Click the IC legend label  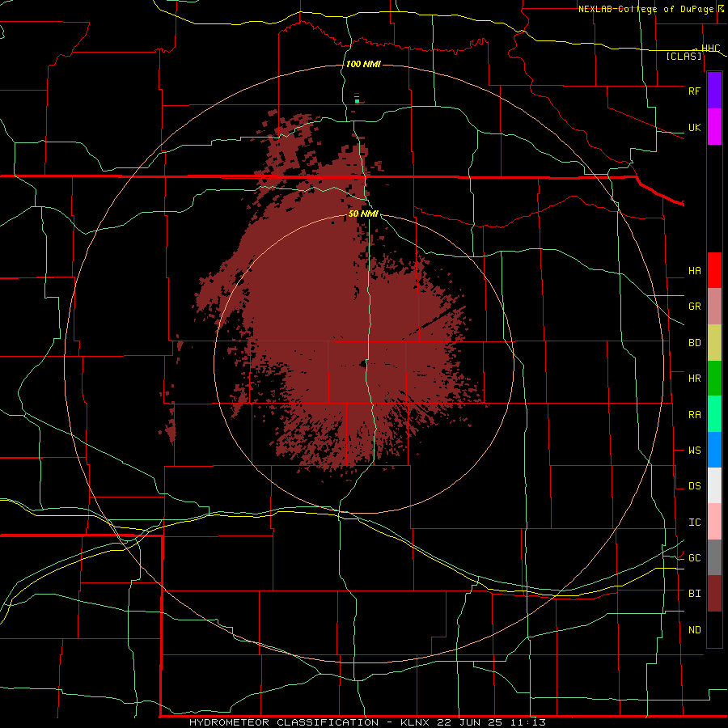[694, 523]
